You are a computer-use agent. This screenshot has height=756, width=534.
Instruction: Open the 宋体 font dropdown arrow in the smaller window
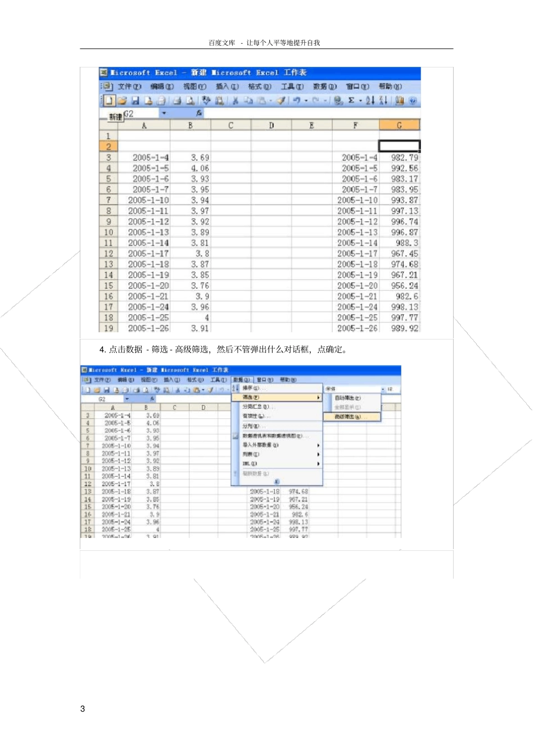click(x=382, y=389)
